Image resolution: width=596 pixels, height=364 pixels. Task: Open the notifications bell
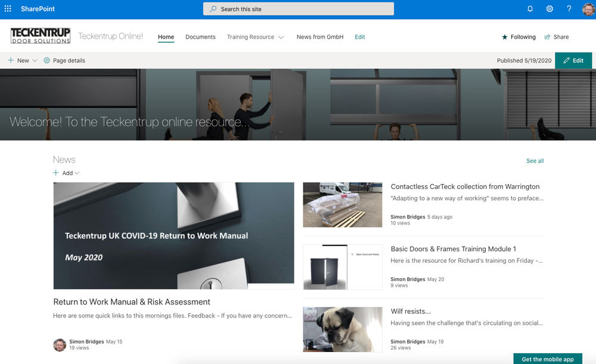pos(530,9)
